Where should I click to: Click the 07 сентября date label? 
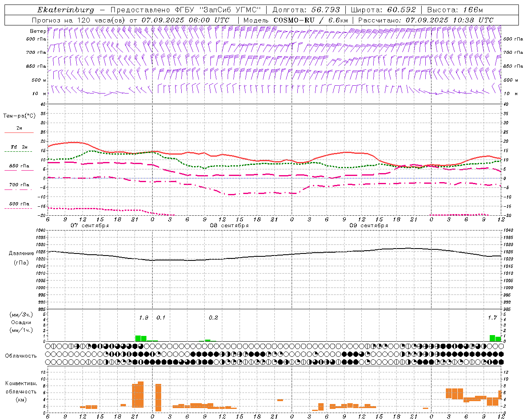[x=90, y=226]
